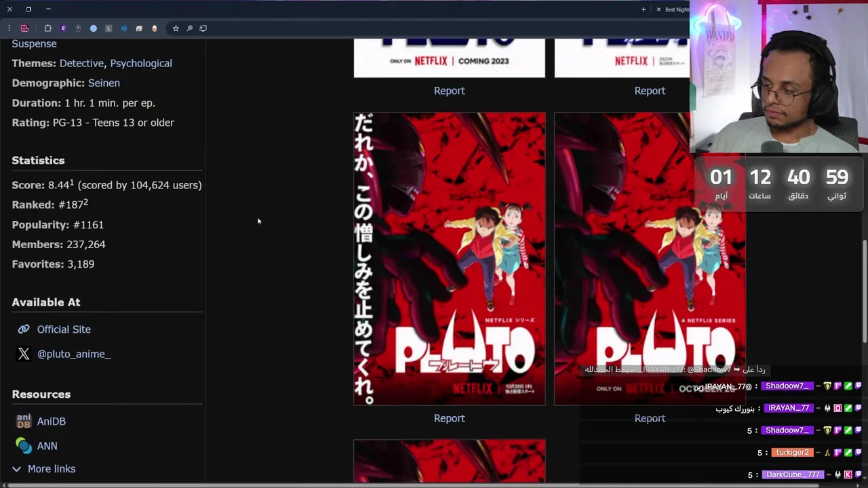This screenshot has height=488, width=868.
Task: Report the English A Netflix Series poster
Action: click(x=650, y=418)
